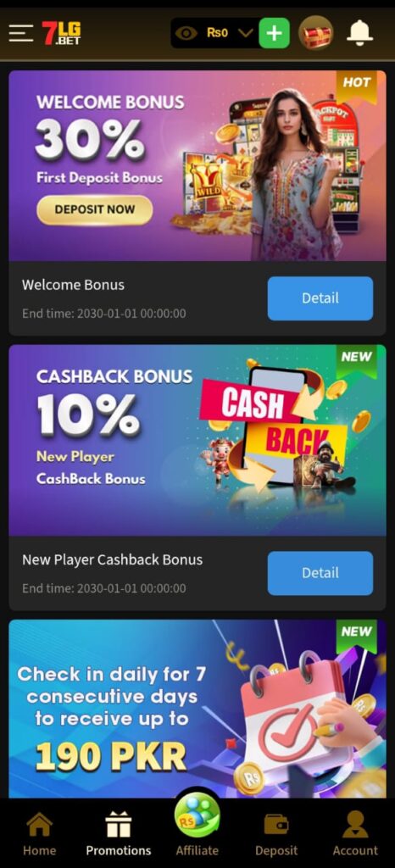Open the Account tab
Image resolution: width=395 pixels, height=868 pixels.
click(x=355, y=834)
